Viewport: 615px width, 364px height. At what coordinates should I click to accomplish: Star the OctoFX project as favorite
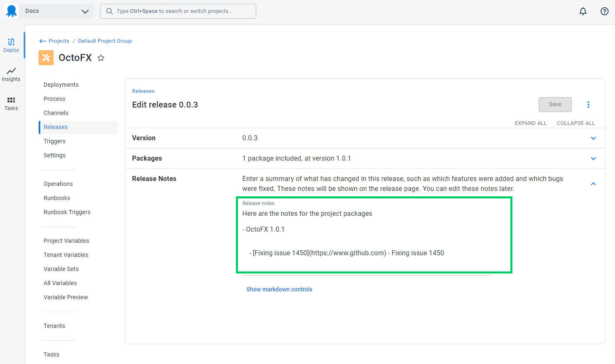[101, 58]
